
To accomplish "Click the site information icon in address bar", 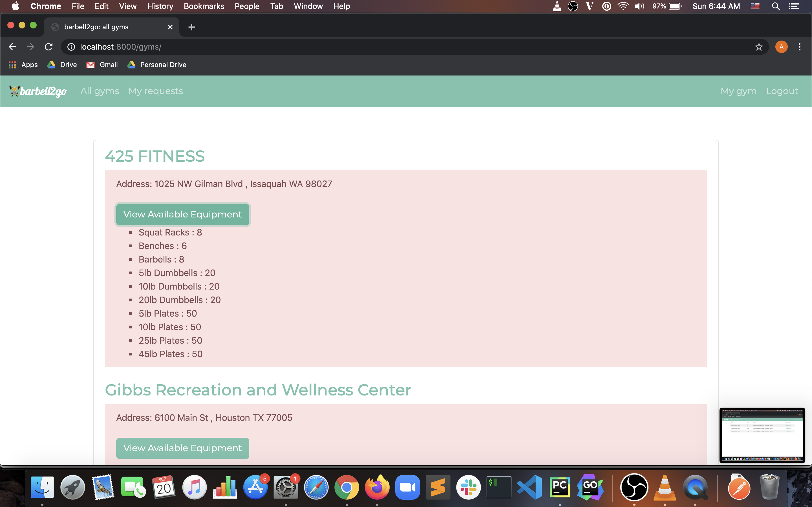I will click(71, 47).
